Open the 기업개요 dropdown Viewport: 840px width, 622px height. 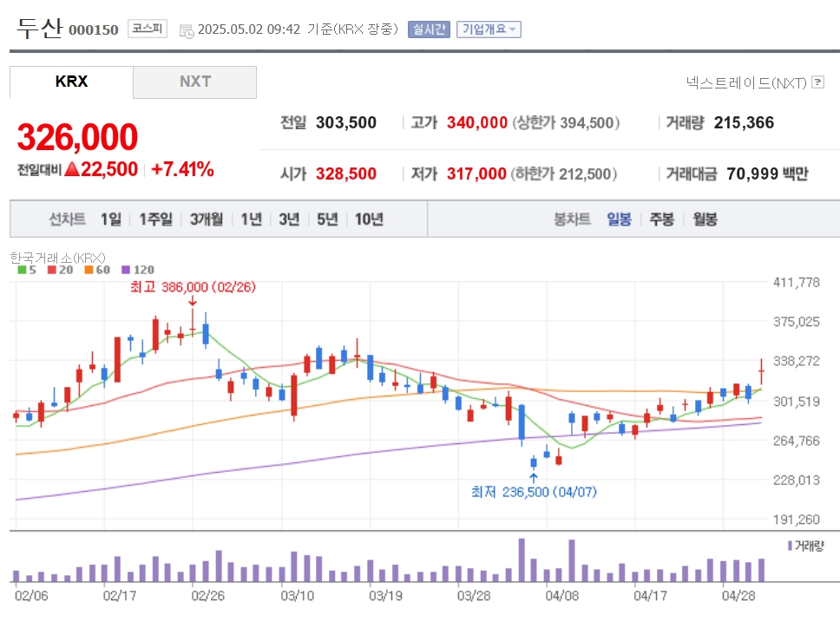489,29
